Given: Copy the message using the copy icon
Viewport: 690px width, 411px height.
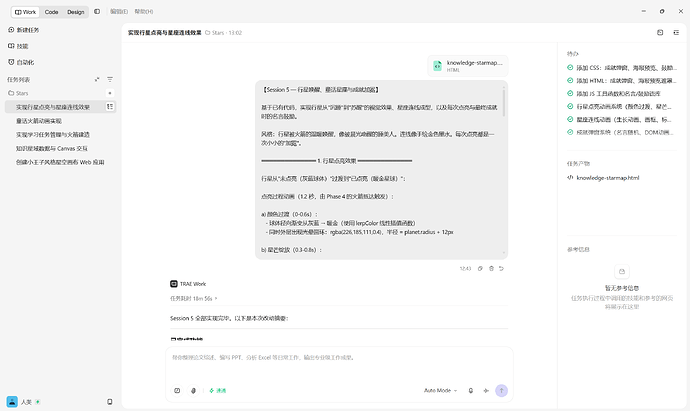Looking at the screenshot, I should click(480, 268).
